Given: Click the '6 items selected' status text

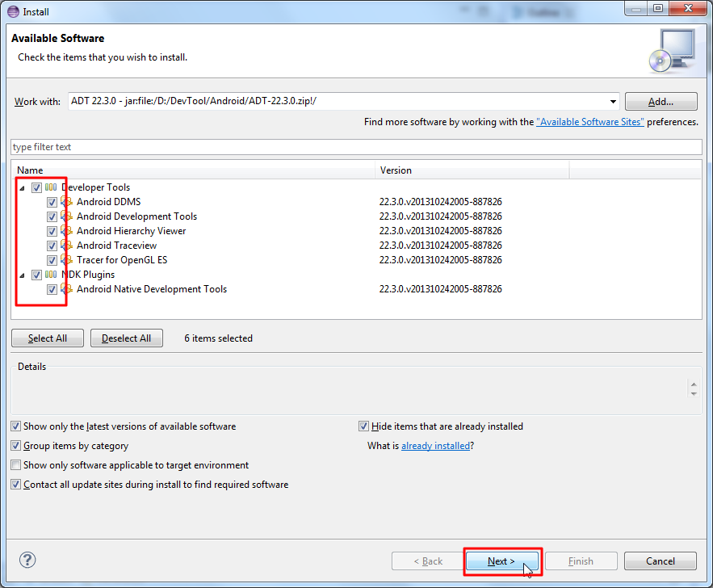Looking at the screenshot, I should (x=218, y=338).
